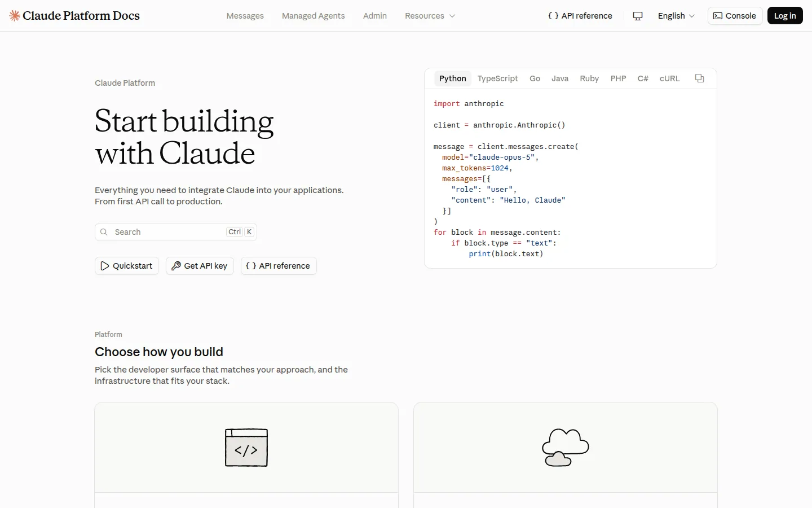This screenshot has height=508, width=812.
Task: Click the magnifier icon in search box
Action: [x=104, y=232]
